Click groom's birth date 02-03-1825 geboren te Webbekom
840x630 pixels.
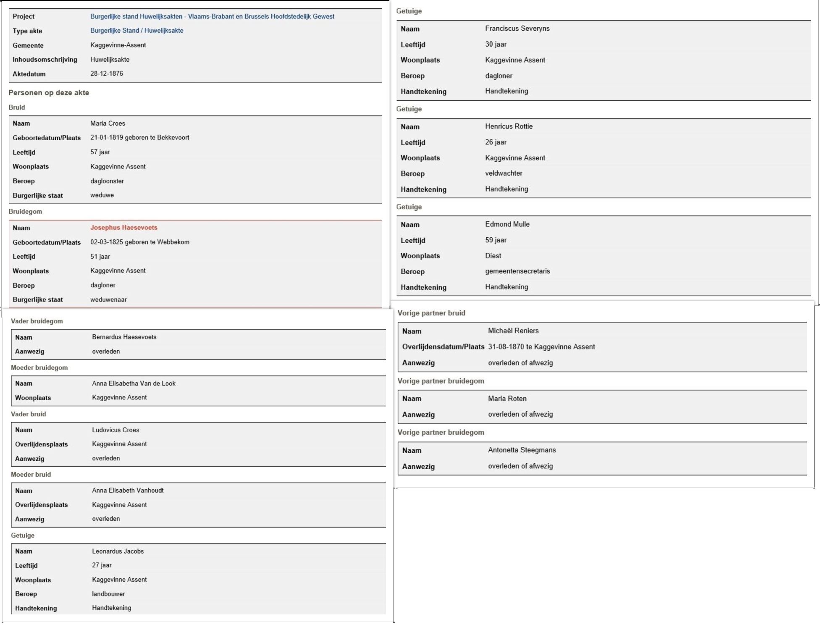pyautogui.click(x=140, y=242)
